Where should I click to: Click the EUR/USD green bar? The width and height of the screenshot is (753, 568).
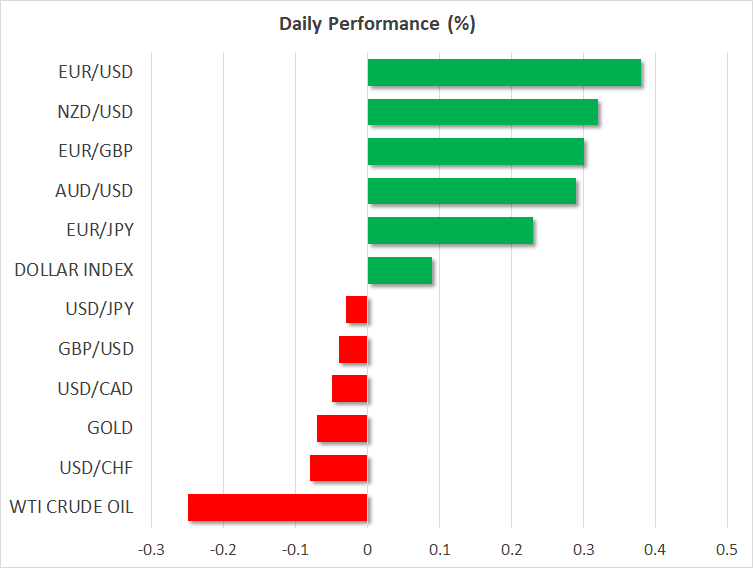tap(504, 73)
